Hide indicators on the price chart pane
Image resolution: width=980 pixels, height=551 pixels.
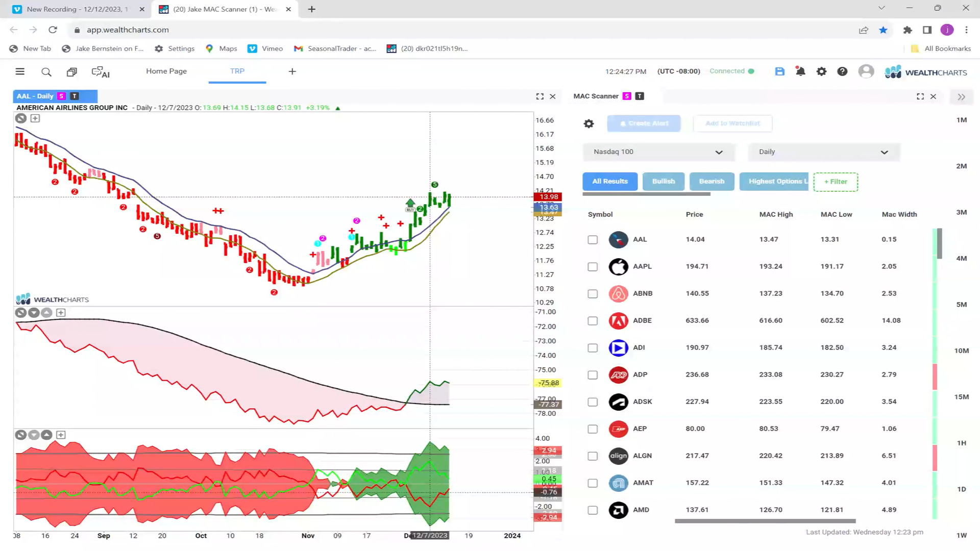[21, 118]
